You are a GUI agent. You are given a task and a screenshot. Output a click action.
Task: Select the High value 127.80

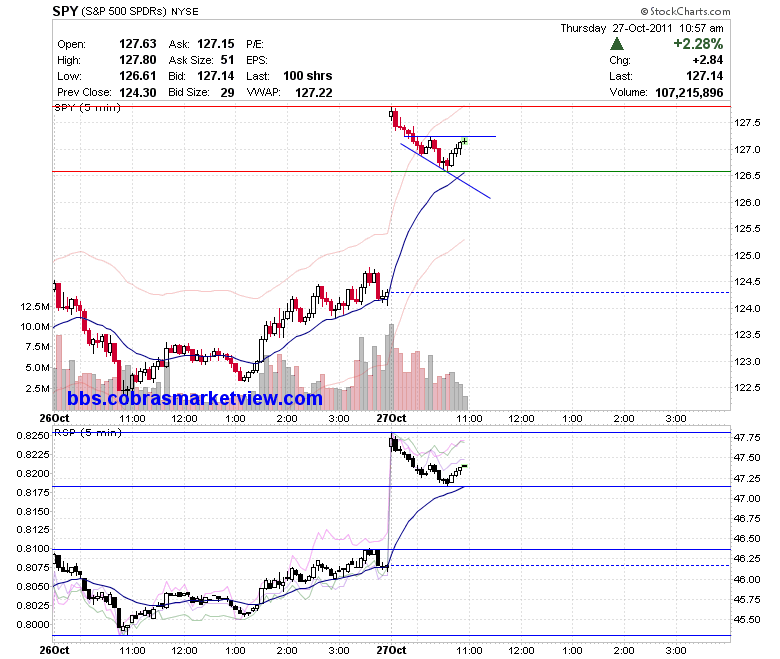138,60
